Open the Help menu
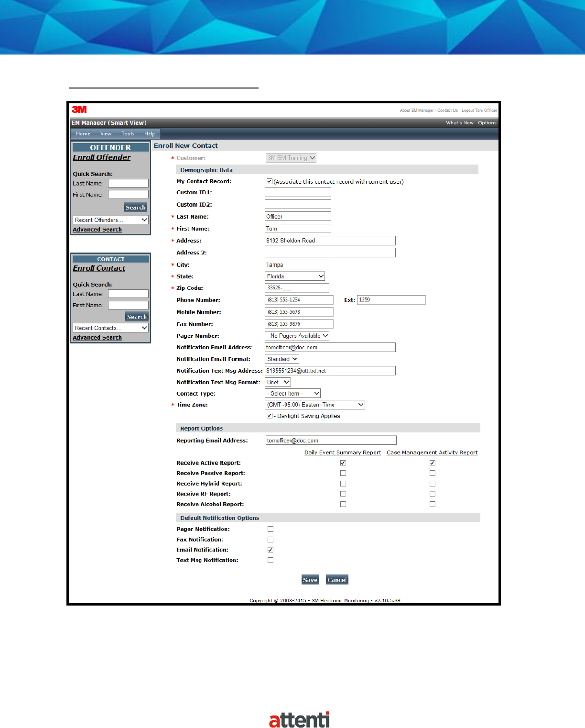Screen dimensions: 585x728 [150, 134]
